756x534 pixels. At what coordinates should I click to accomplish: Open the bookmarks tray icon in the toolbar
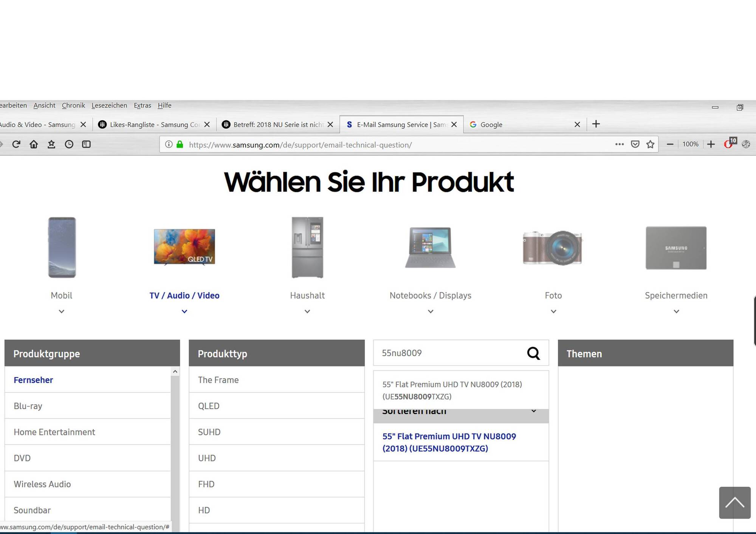coord(51,144)
